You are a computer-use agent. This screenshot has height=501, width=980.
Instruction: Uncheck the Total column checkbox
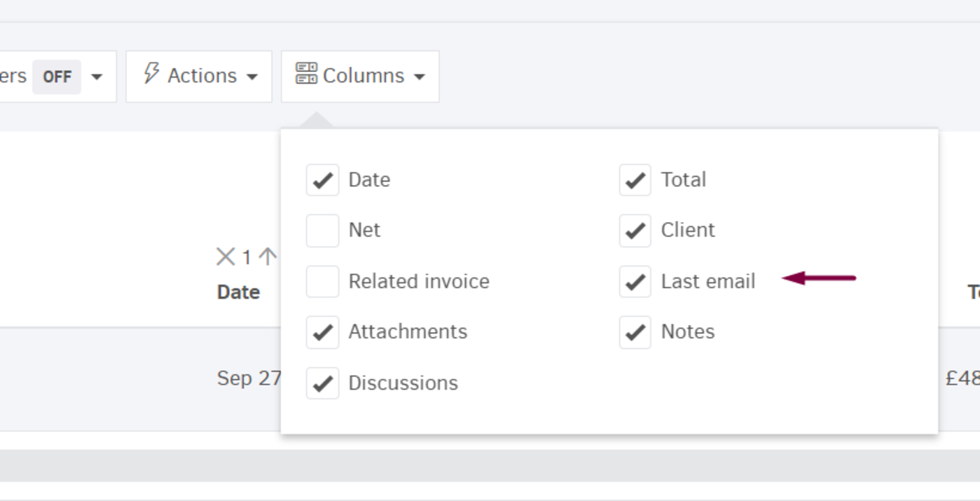[x=635, y=180]
